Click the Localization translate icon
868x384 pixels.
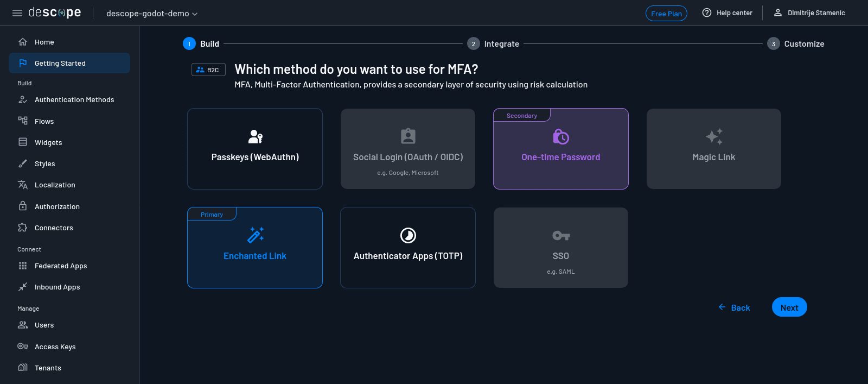[x=23, y=185]
